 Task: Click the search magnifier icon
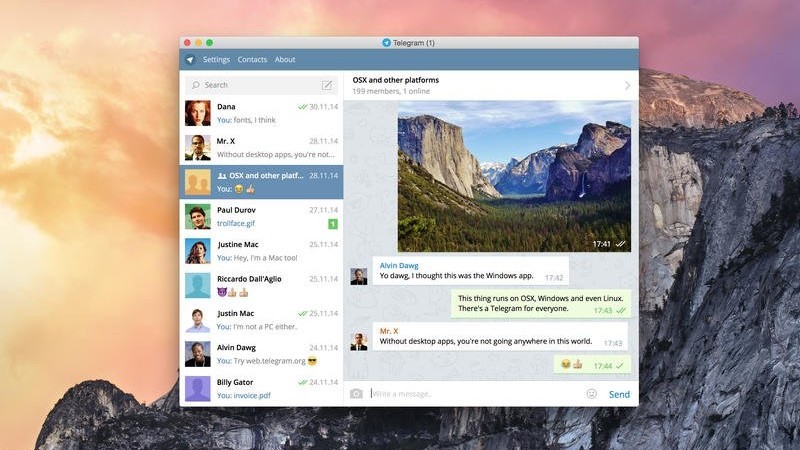coord(195,85)
